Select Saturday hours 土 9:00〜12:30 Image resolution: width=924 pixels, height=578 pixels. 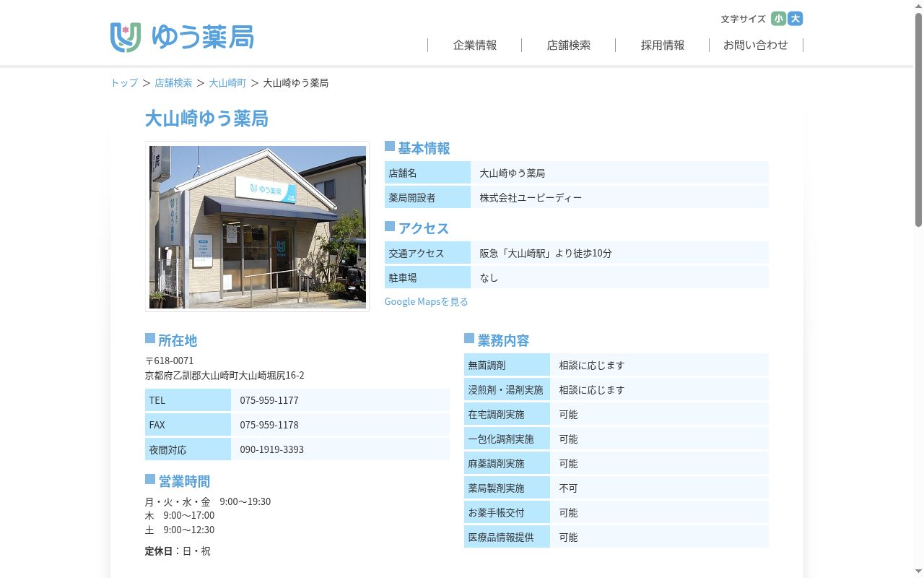coord(180,530)
